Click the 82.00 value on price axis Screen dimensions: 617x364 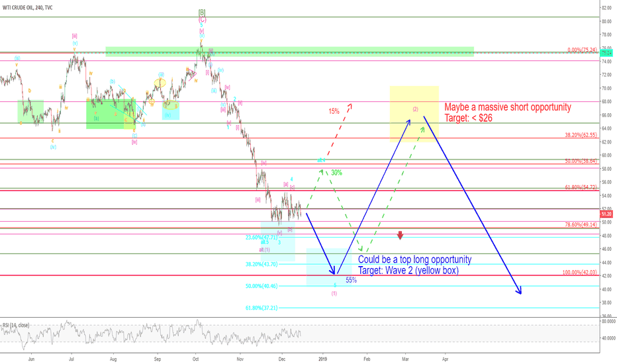[606, 8]
